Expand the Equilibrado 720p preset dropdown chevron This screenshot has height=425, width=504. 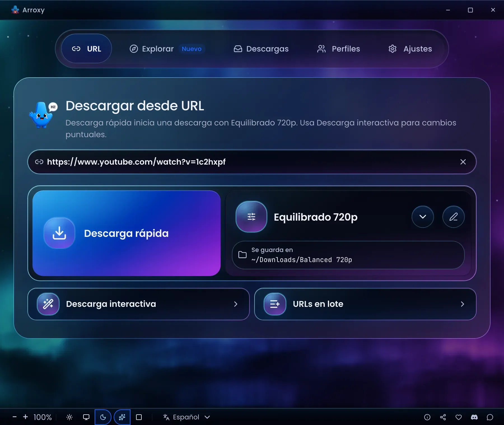pos(423,217)
